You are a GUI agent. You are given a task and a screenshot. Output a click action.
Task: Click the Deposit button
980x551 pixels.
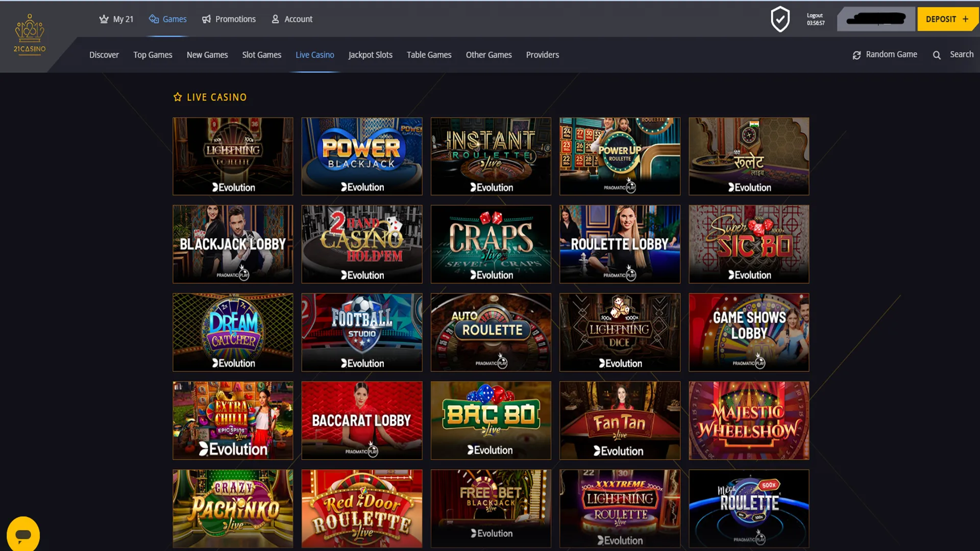pyautogui.click(x=947, y=19)
